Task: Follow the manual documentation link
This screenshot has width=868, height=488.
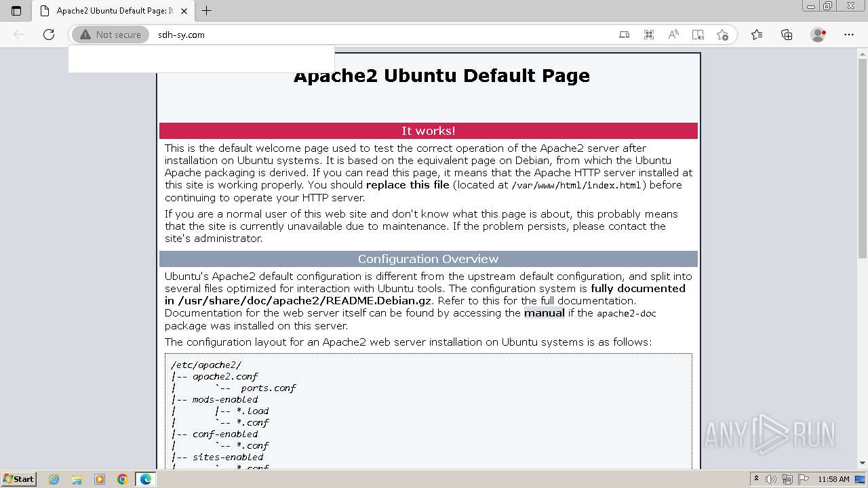Action: pos(544,313)
